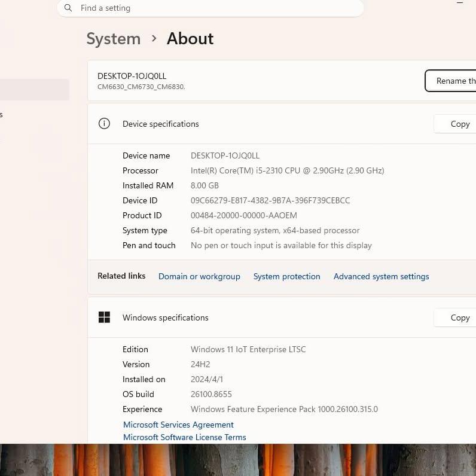
Task: Click model text CM6630_CM6730_CM6830.
Action: [141, 87]
